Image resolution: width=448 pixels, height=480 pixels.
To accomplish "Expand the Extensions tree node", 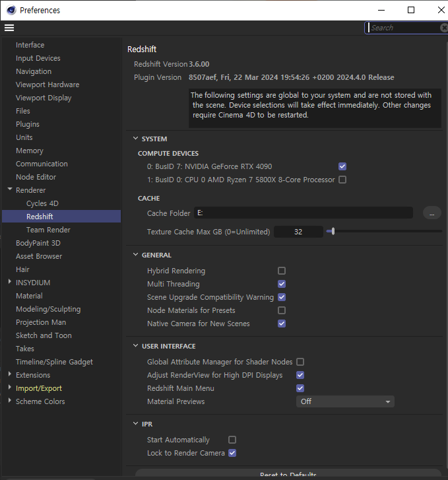I will 10,374.
